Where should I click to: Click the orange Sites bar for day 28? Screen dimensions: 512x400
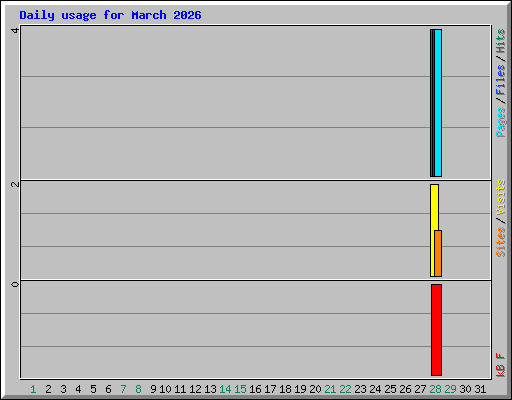point(438,253)
